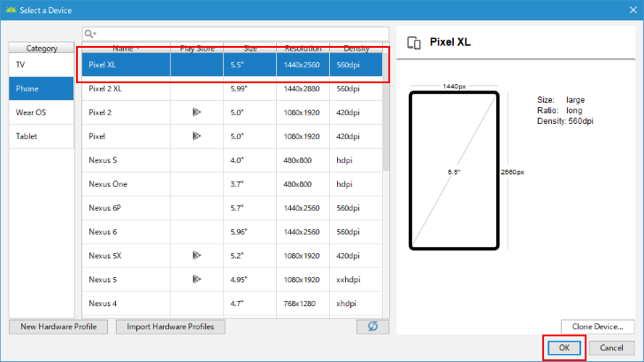Select the Wear OS category
The height and width of the screenshot is (362, 644).
tap(41, 112)
